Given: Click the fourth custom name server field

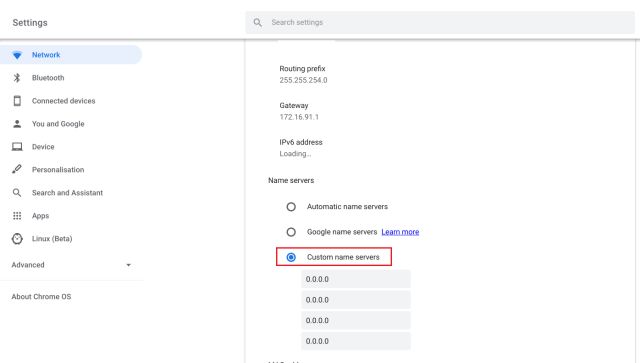Looking at the screenshot, I should tap(356, 341).
